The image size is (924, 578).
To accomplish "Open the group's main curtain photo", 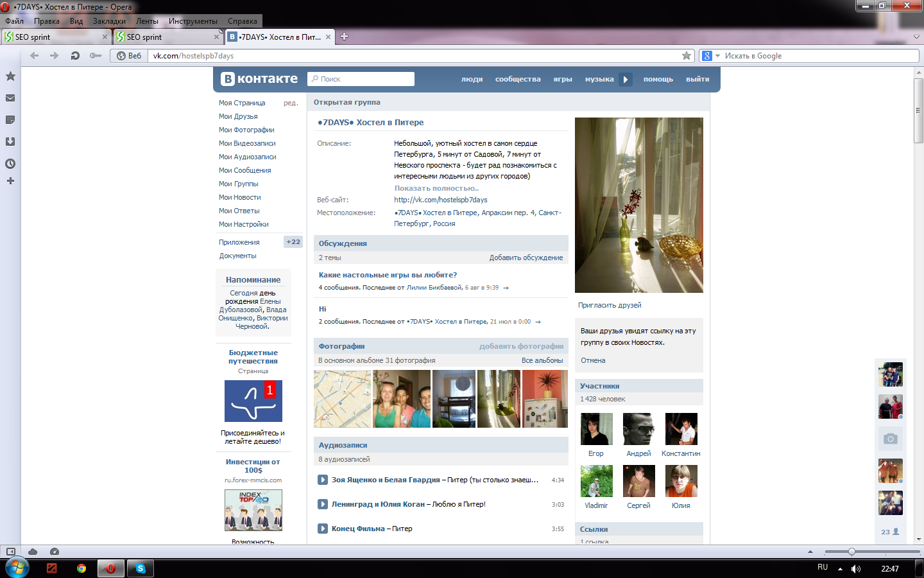I will [x=639, y=205].
